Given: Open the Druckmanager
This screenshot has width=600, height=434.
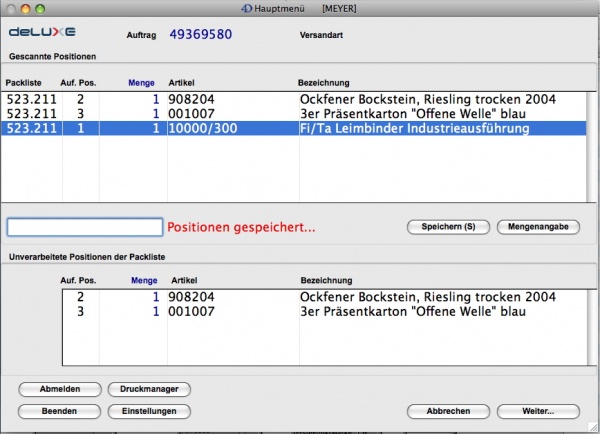Looking at the screenshot, I should tap(148, 389).
